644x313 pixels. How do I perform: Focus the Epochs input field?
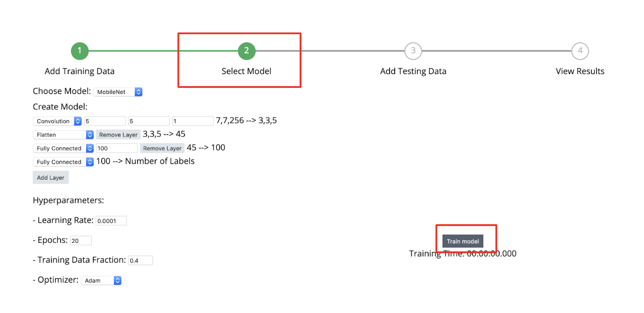click(x=81, y=241)
